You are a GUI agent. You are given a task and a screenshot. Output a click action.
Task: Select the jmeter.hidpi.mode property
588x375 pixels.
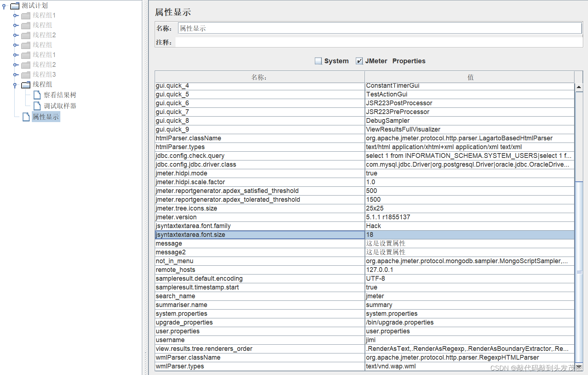coord(260,173)
